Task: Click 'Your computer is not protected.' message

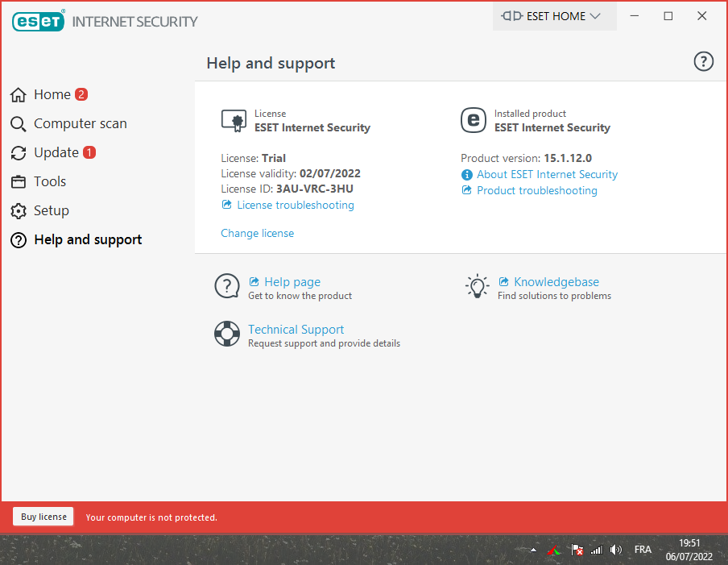Action: (151, 517)
